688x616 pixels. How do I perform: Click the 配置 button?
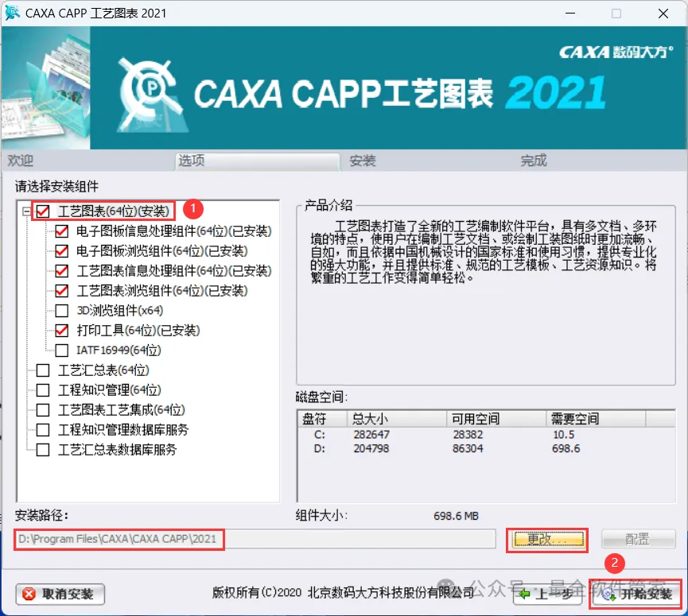pyautogui.click(x=638, y=539)
